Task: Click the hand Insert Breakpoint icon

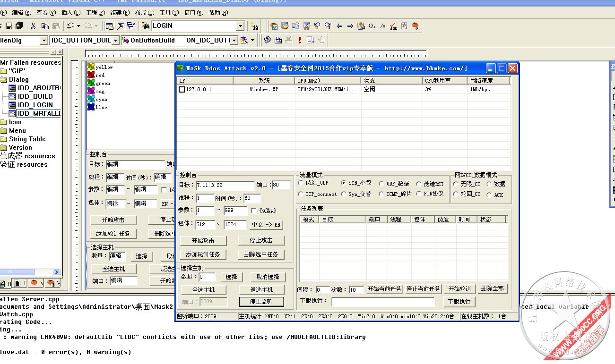Action: click(321, 40)
